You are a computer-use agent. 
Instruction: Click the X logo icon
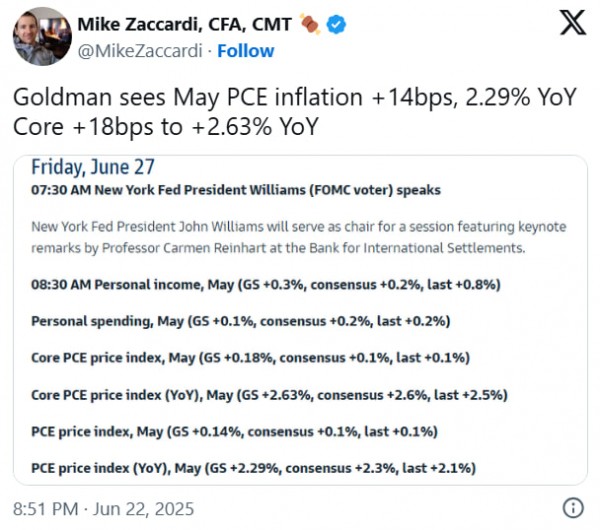tap(573, 23)
